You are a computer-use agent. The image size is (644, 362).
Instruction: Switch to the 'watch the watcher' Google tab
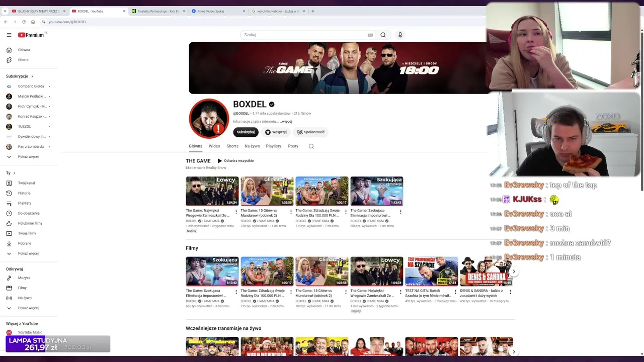278,11
